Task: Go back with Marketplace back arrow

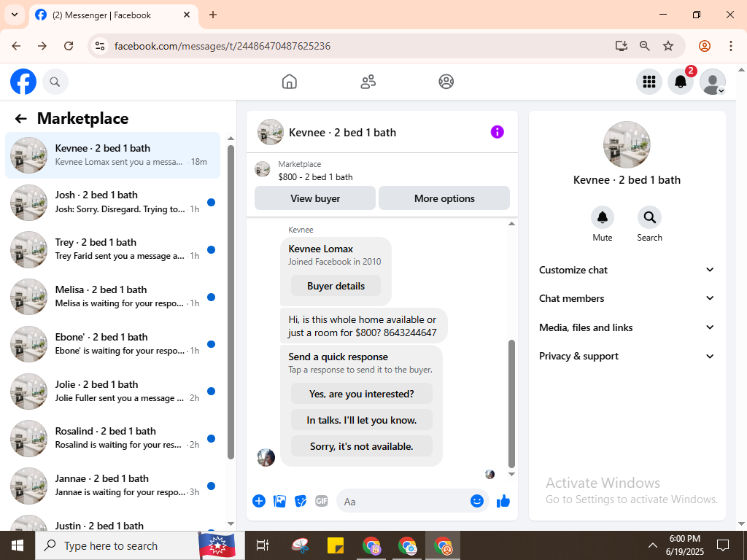Action: [x=20, y=119]
